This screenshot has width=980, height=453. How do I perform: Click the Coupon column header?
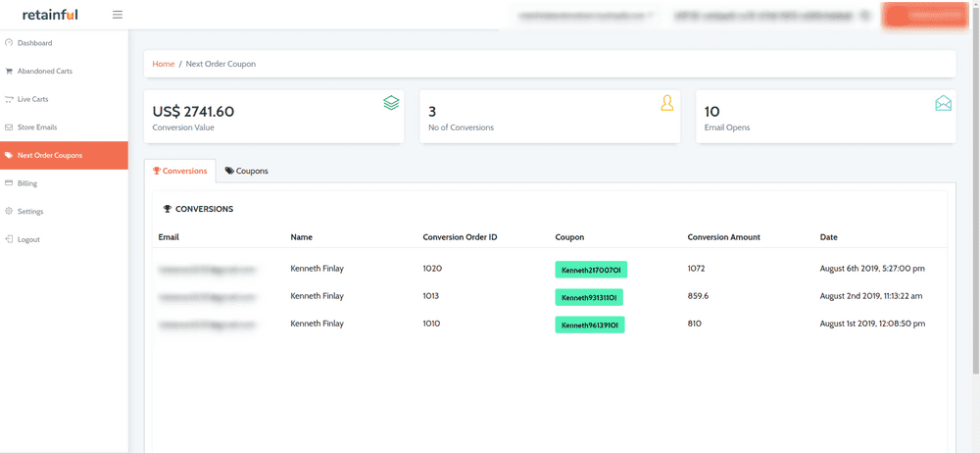(x=569, y=237)
